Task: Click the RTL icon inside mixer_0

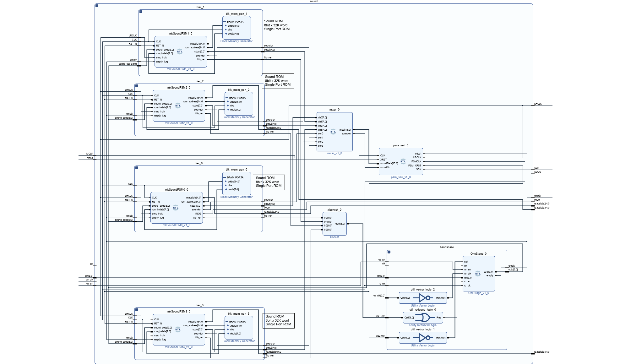Action: 333,132
